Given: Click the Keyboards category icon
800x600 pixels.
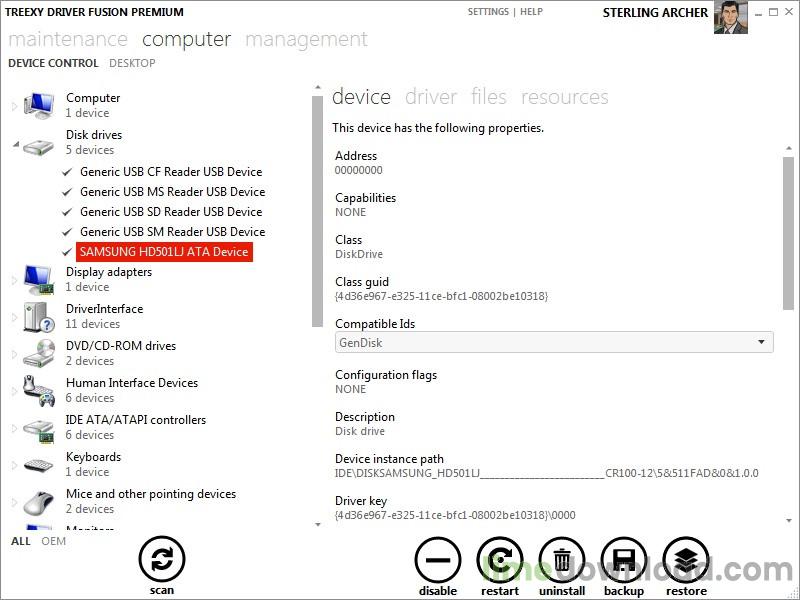Looking at the screenshot, I should click(x=39, y=465).
